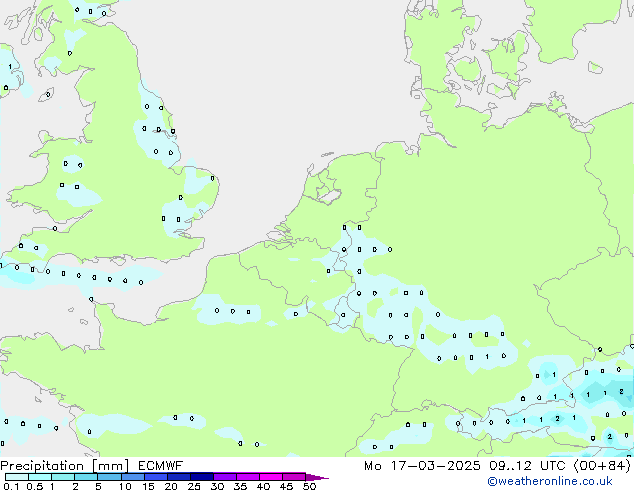Click the 'Precipitation' title text
This screenshot has width=634, height=490.
[x=42, y=466]
